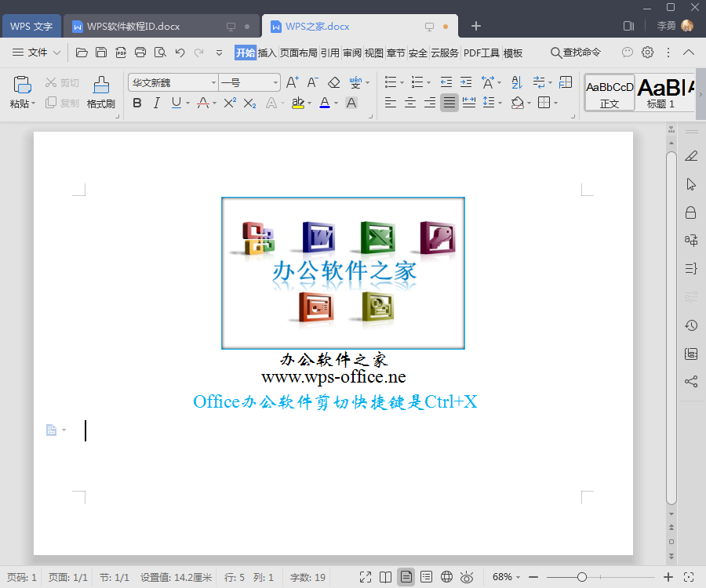
Task: Select the arrow pointer tool in sidebar
Action: pos(691,184)
